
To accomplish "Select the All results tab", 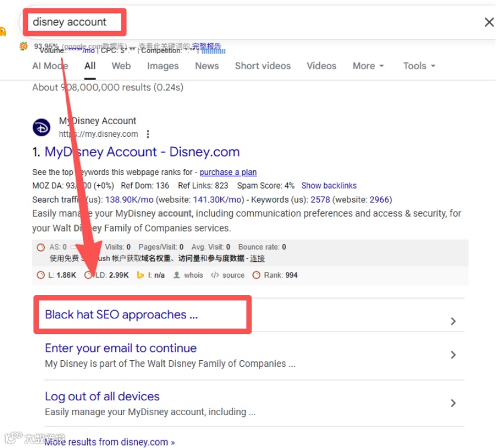I will 90,66.
